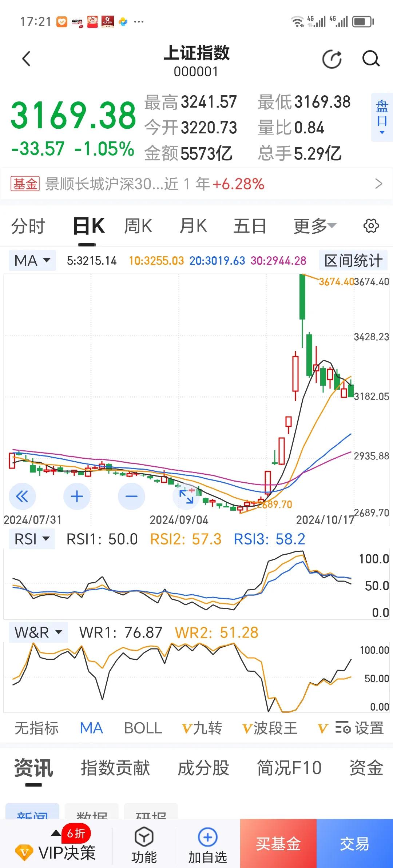The image size is (393, 868).
Task: Tap the 3169.38 current price
Action: point(73,115)
